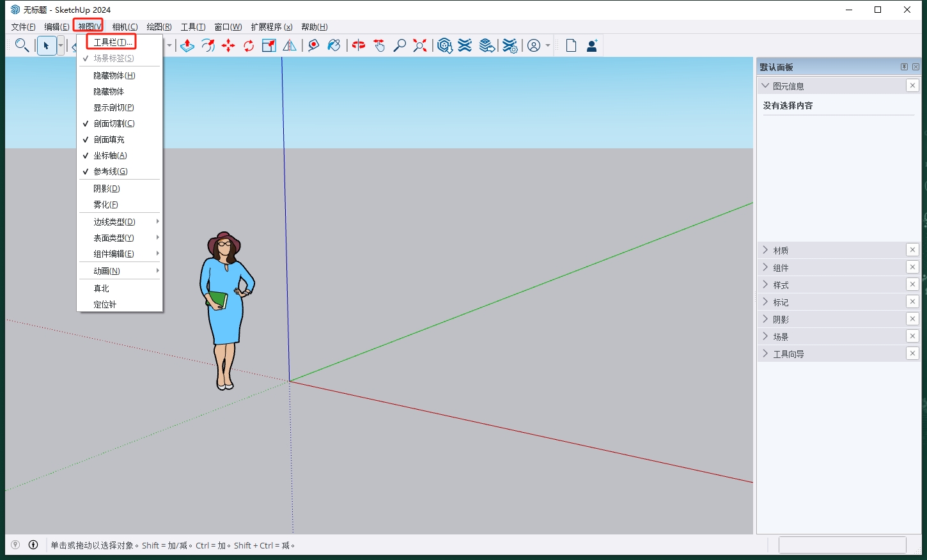Screen dimensions: 927x560
Task: Click the 工具栏 menu entry
Action: click(x=113, y=42)
